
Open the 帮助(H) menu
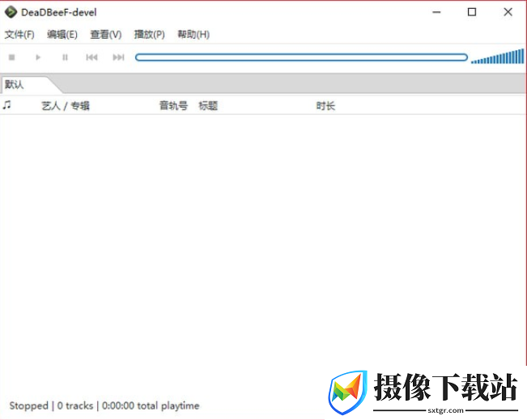point(193,34)
